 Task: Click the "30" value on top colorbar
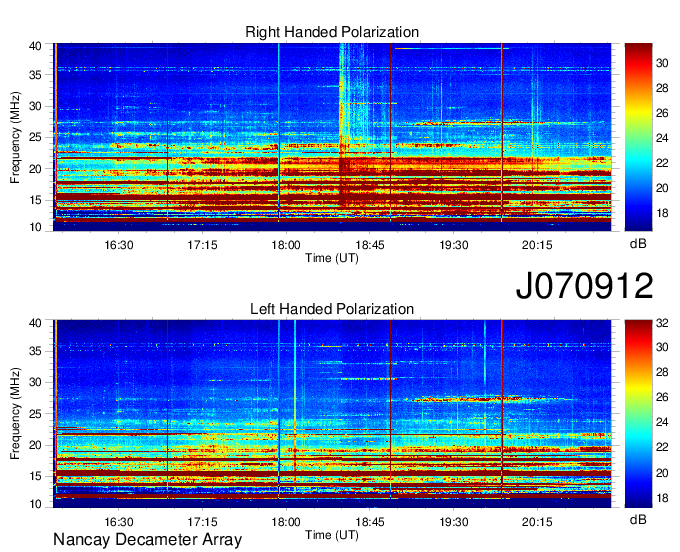(662, 63)
